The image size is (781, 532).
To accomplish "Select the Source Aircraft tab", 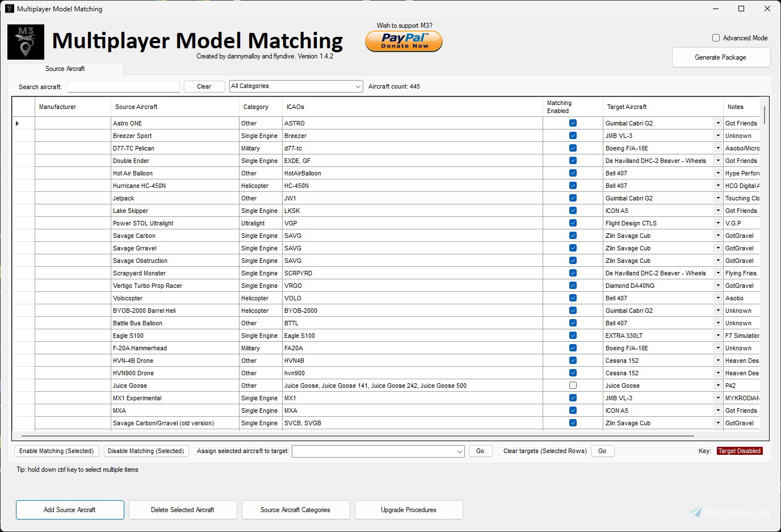I will pos(65,68).
